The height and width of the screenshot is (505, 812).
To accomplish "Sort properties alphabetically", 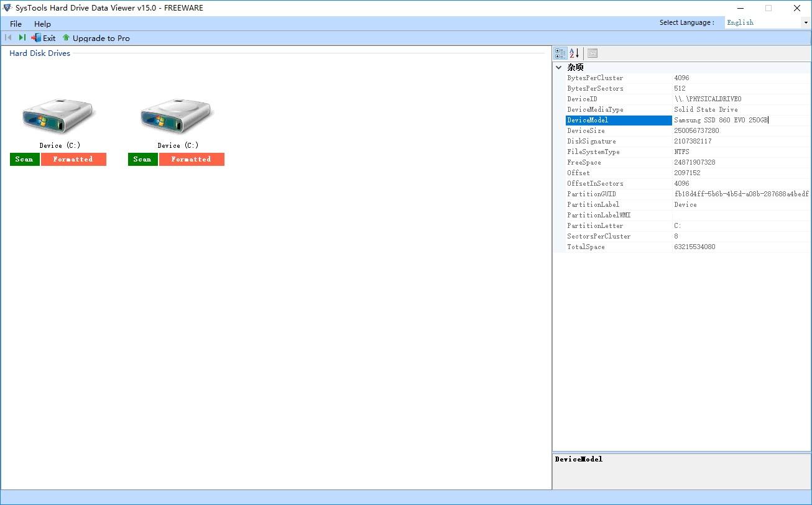I will coord(574,53).
